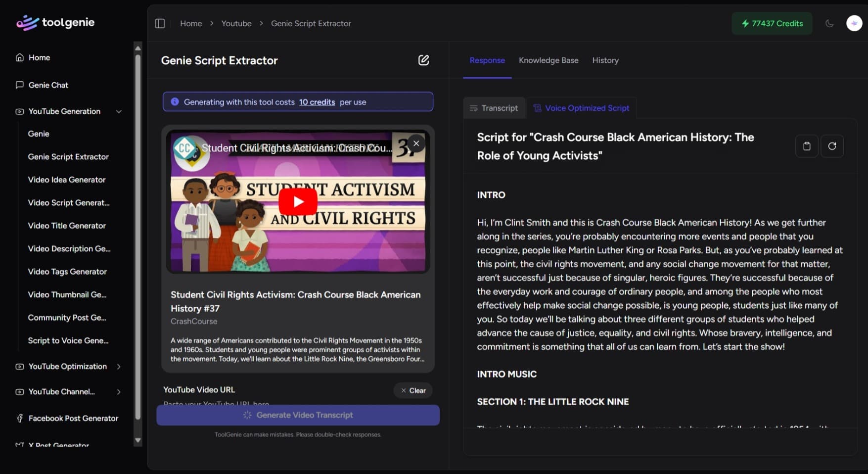This screenshot has width=868, height=474.
Task: Click the Genie Chat bubble icon
Action: tap(20, 85)
